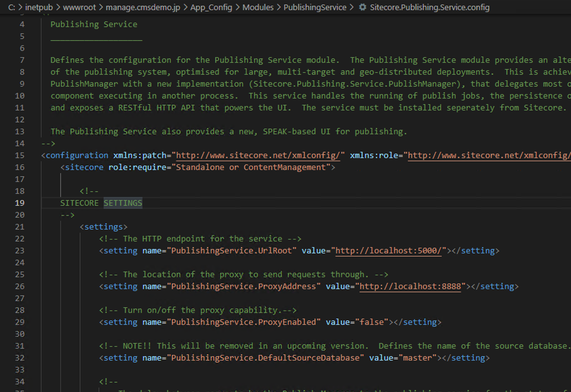Click the word 'SITECORE' on line 19
This screenshot has width=571, height=392.
pos(79,203)
